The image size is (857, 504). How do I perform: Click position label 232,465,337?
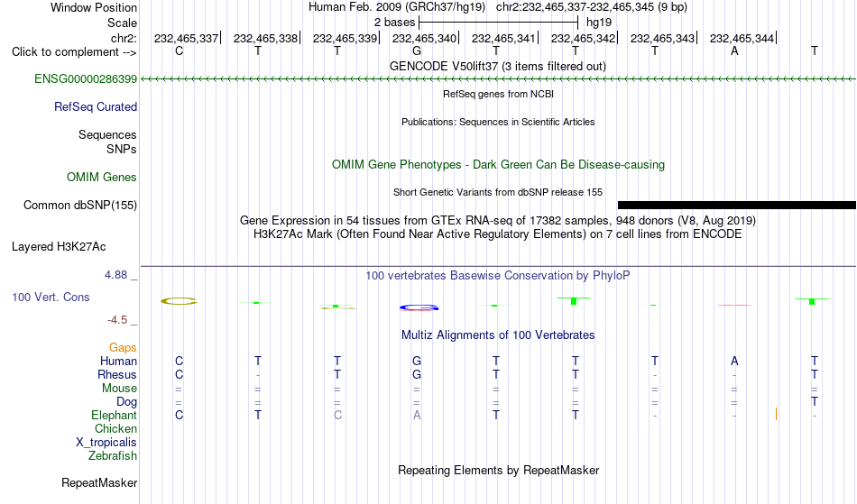tap(186, 38)
